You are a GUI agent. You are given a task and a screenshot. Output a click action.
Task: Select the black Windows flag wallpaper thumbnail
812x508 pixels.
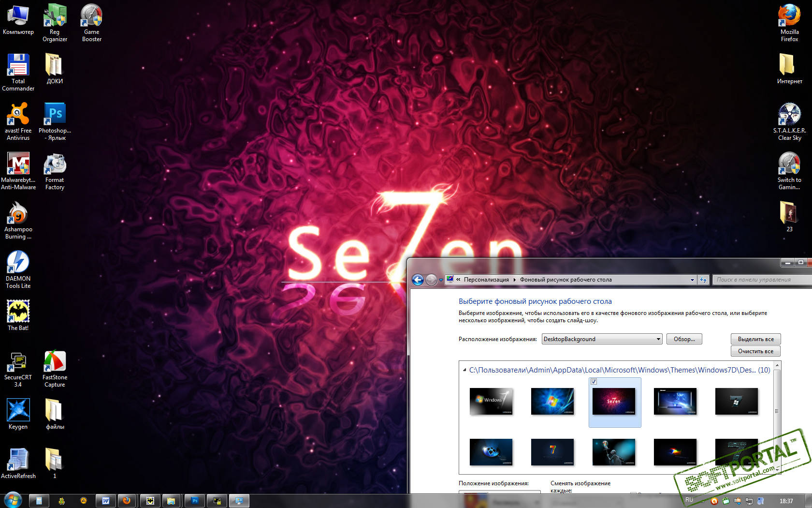point(737,401)
